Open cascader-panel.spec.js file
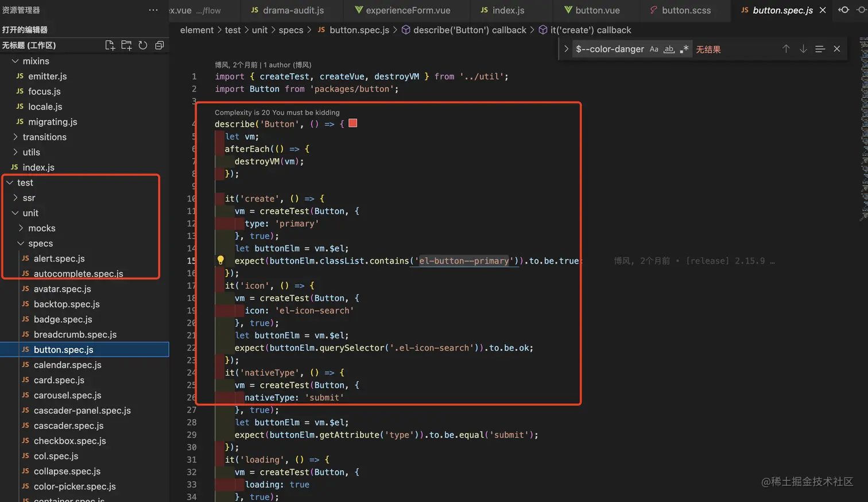The height and width of the screenshot is (502, 868). 82,411
